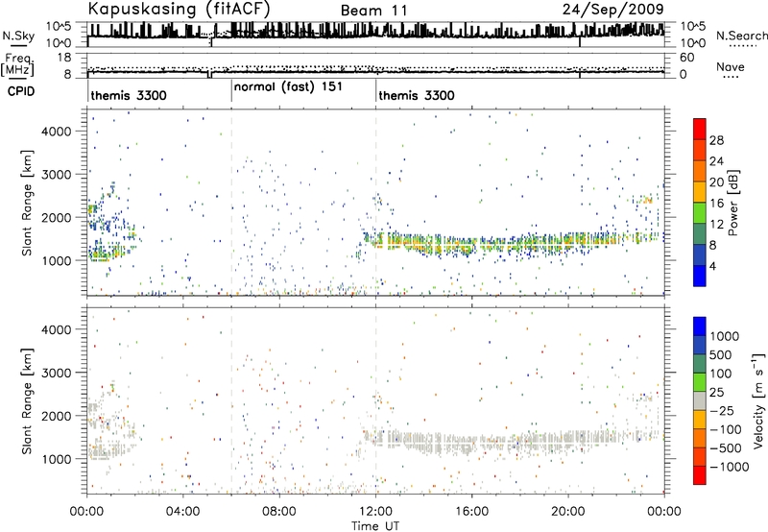Click the 'Slant Range [km]' label of velocity panel

[x=28, y=400]
